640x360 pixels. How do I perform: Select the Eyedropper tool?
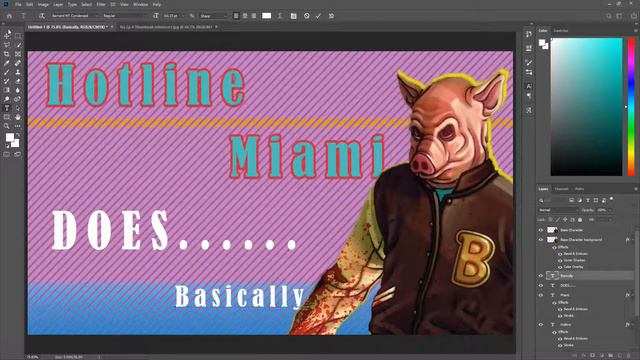(7, 63)
